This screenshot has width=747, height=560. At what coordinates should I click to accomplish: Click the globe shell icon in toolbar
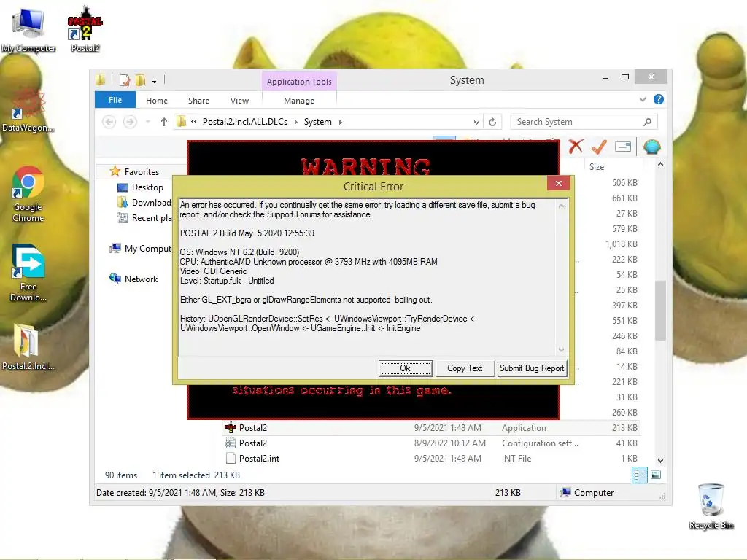651,147
